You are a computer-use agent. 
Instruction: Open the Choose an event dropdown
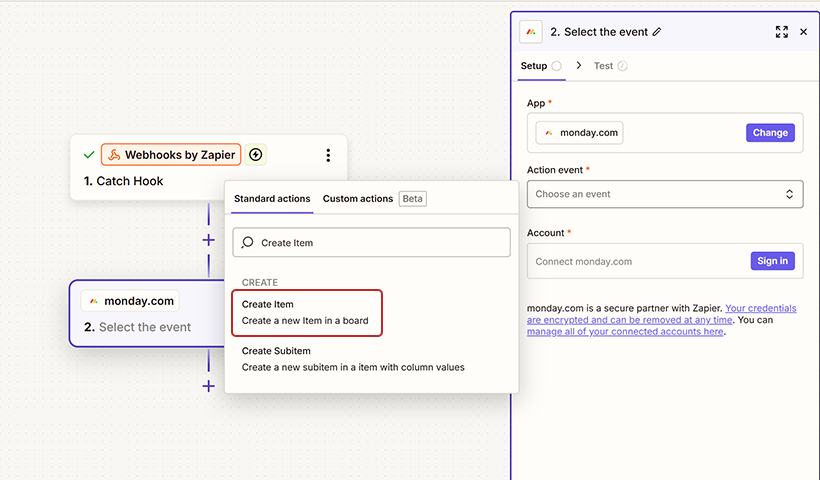click(x=665, y=194)
